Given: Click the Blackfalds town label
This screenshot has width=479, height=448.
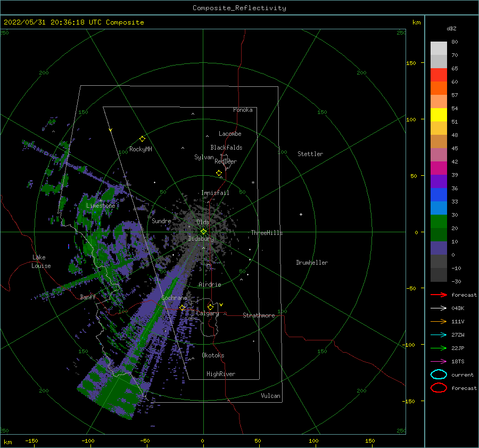Looking at the screenshot, I should pyautogui.click(x=226, y=148).
